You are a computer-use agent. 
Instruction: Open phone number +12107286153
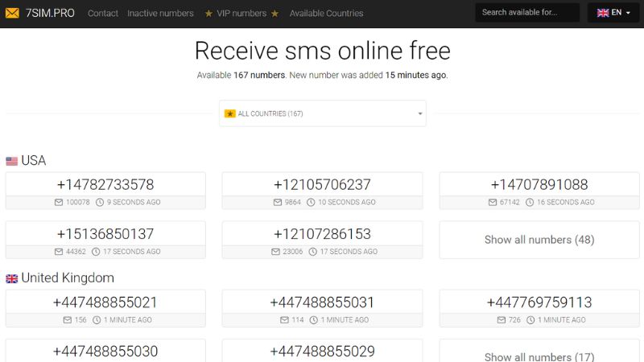[x=322, y=234]
